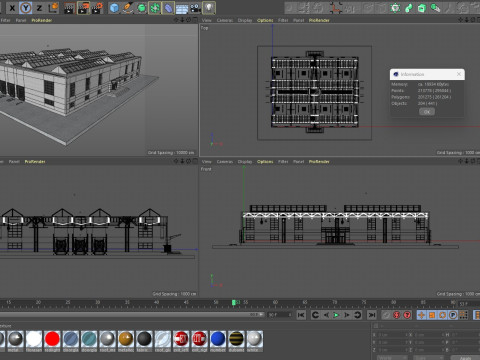Image resolution: width=480 pixels, height=360 pixels.
Task: Toggle Parameter keyframe recording
Action: coord(453,315)
